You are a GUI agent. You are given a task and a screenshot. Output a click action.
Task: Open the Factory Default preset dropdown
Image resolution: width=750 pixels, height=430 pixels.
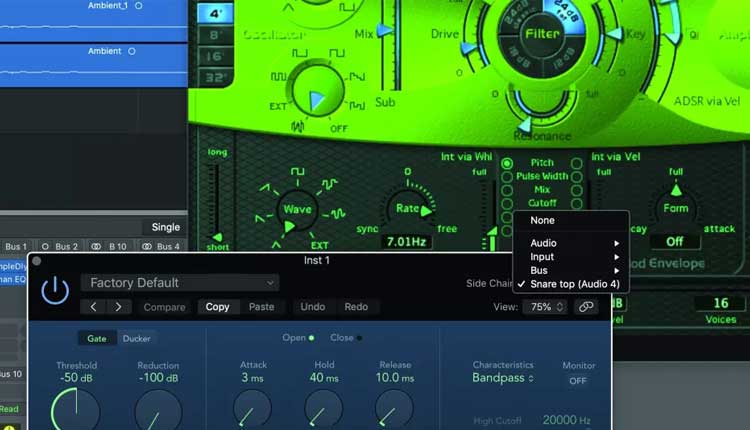coord(180,283)
